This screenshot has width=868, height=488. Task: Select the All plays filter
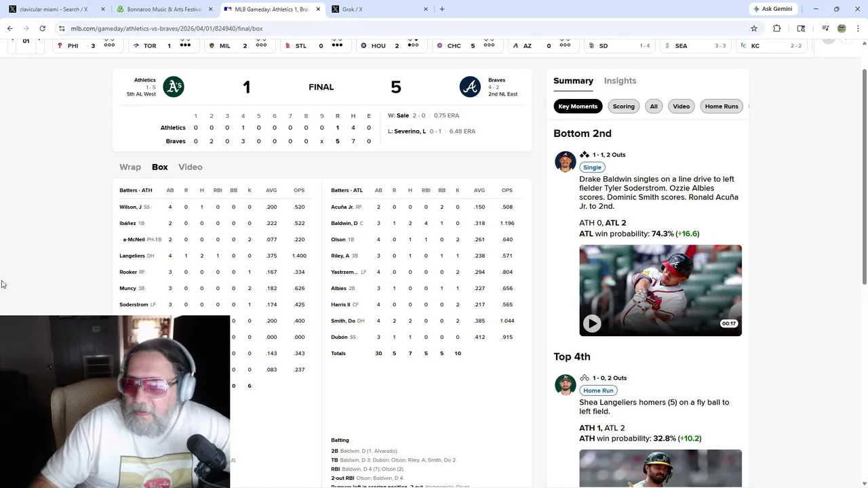(654, 106)
